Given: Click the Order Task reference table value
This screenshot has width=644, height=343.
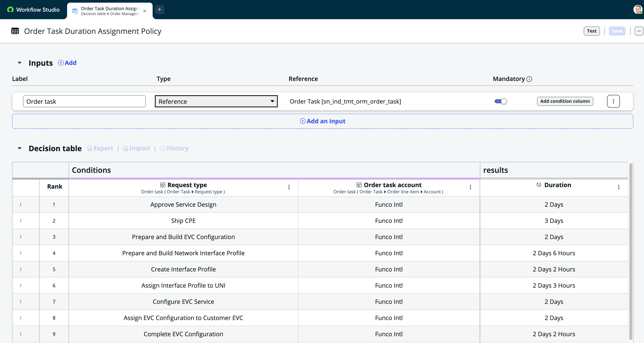Looking at the screenshot, I should point(345,101).
